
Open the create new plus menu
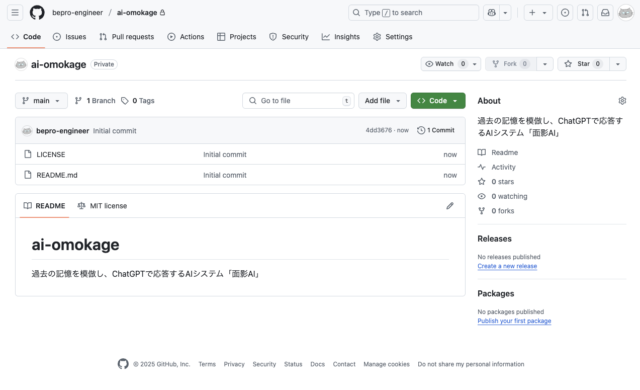coord(538,13)
